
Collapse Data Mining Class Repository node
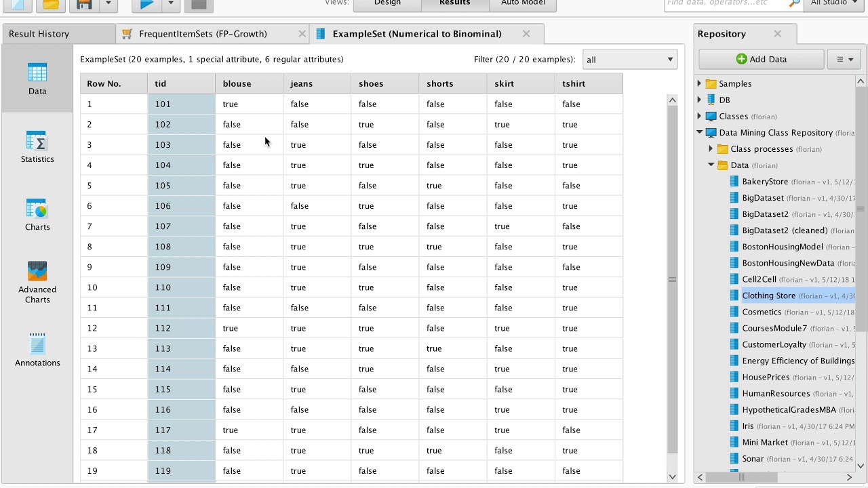699,133
